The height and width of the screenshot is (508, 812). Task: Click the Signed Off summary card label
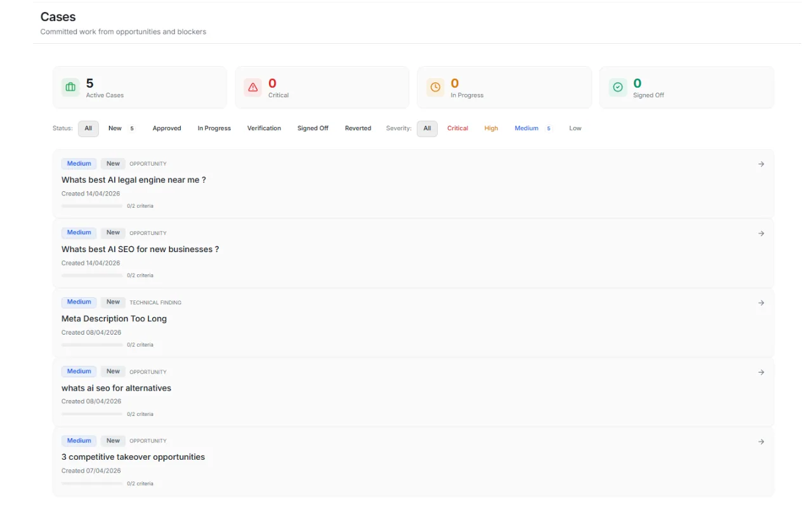648,95
